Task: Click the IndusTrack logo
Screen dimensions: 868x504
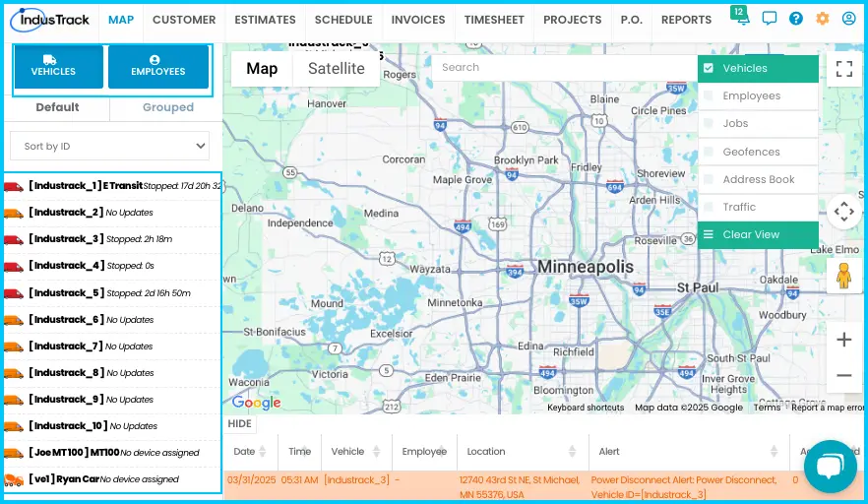Action: 50,20
